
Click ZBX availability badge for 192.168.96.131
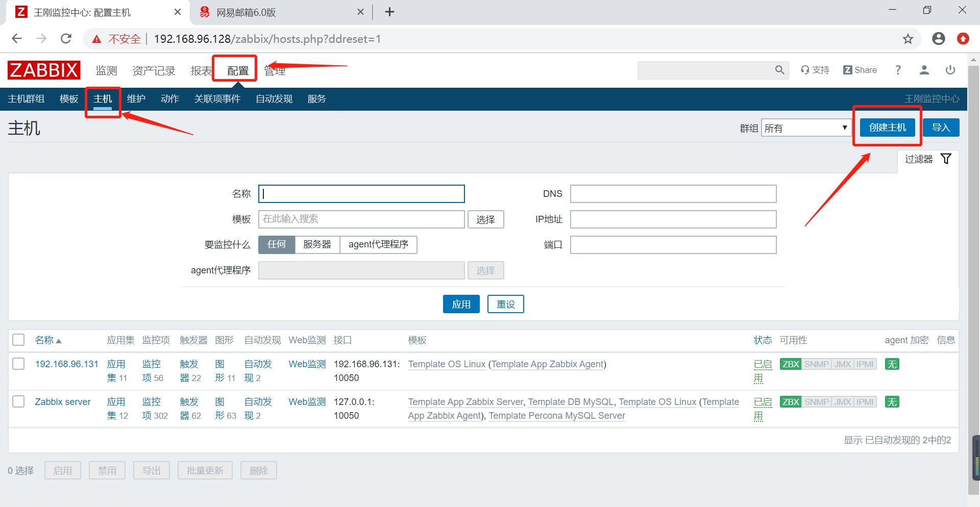coord(791,364)
